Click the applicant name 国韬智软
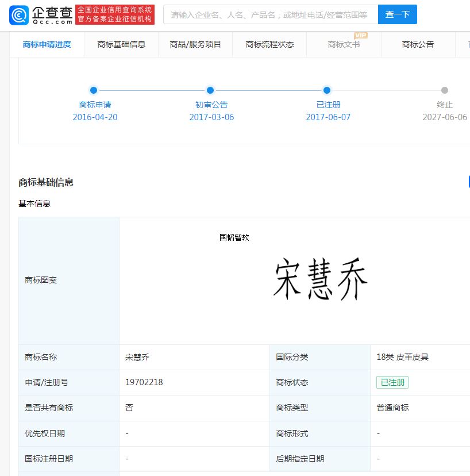The image size is (470, 476). [x=234, y=237]
